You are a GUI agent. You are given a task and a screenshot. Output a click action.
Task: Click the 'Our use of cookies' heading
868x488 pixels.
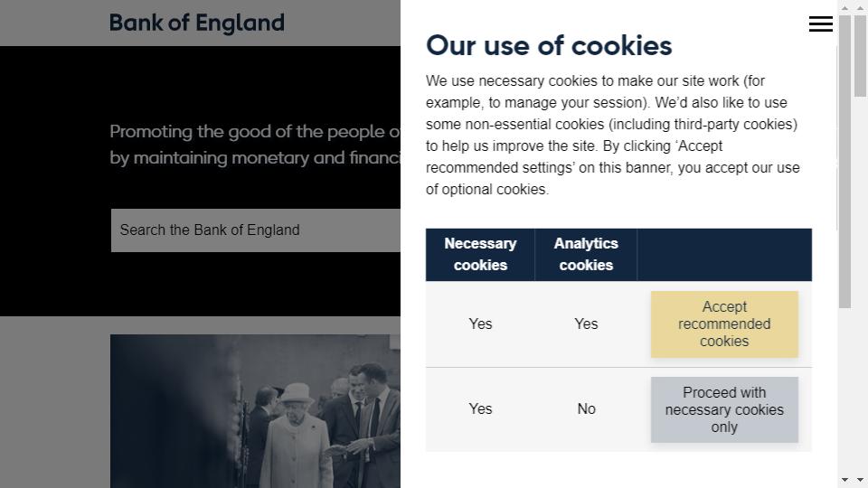point(549,45)
